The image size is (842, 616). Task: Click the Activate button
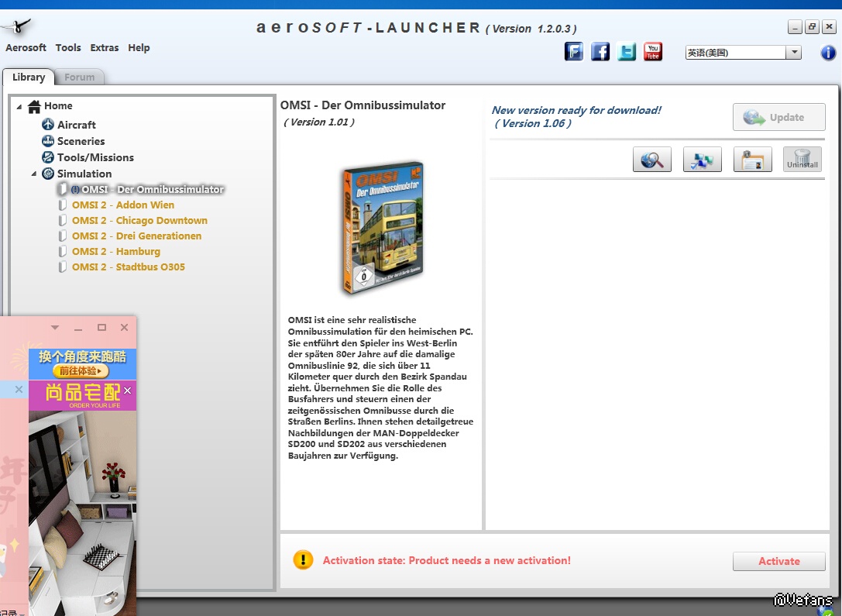[x=778, y=561]
